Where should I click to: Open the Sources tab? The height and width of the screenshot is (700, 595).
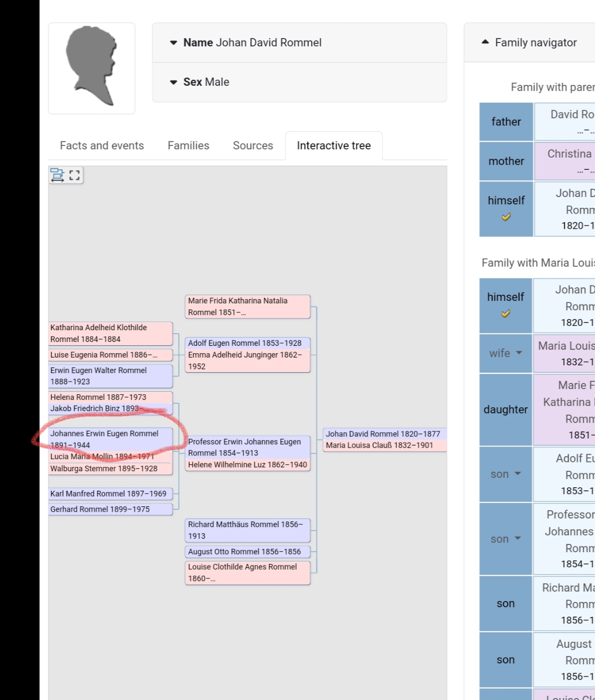[x=253, y=145]
